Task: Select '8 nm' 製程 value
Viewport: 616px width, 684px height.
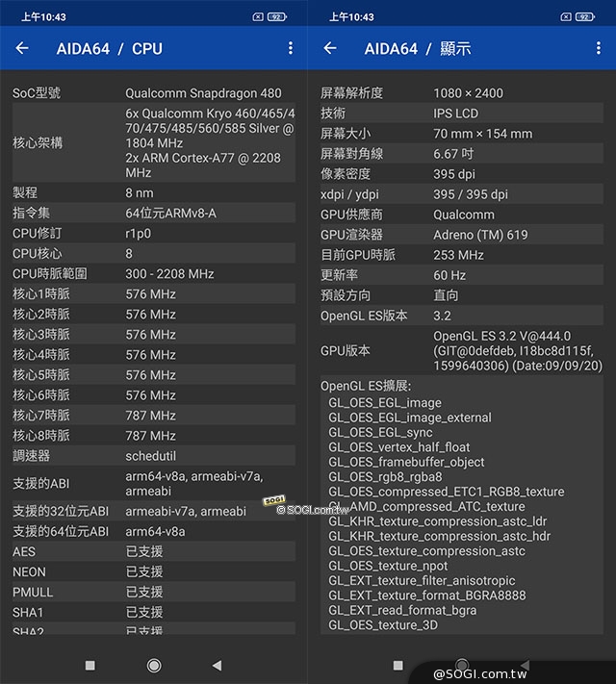Action: pyautogui.click(x=140, y=192)
